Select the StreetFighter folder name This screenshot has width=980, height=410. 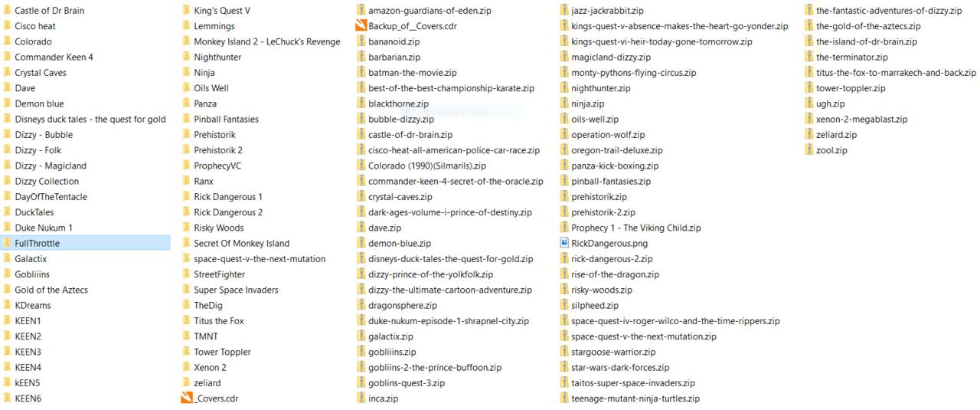click(220, 274)
